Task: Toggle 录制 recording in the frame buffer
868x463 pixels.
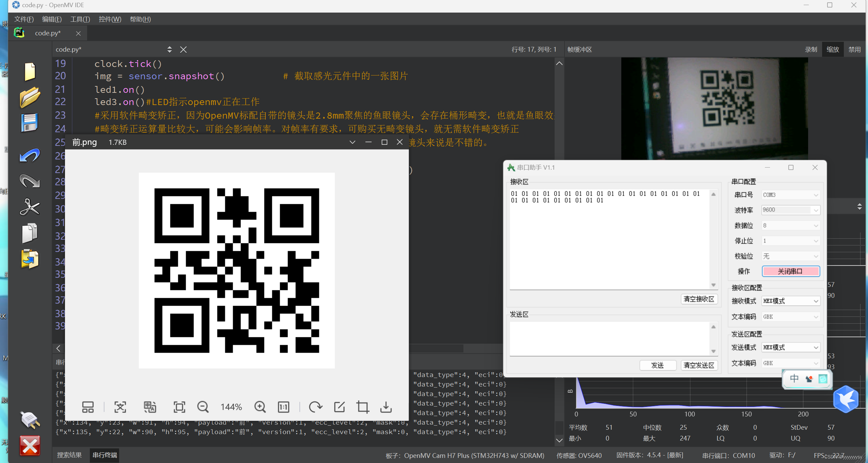Action: pyautogui.click(x=811, y=49)
